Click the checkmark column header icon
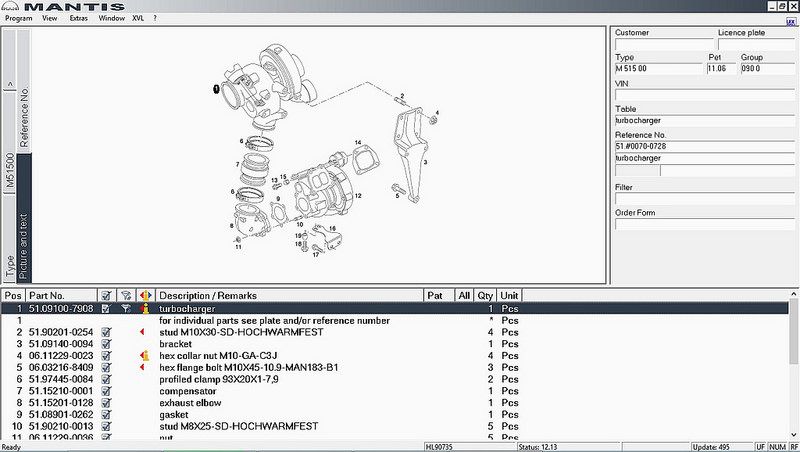The image size is (800, 452). tap(106, 295)
